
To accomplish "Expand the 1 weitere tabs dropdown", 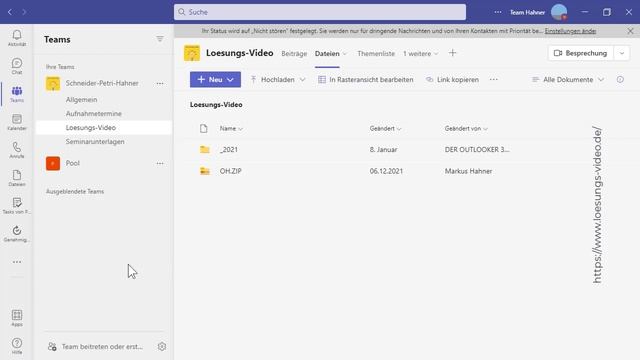I will pos(420,53).
